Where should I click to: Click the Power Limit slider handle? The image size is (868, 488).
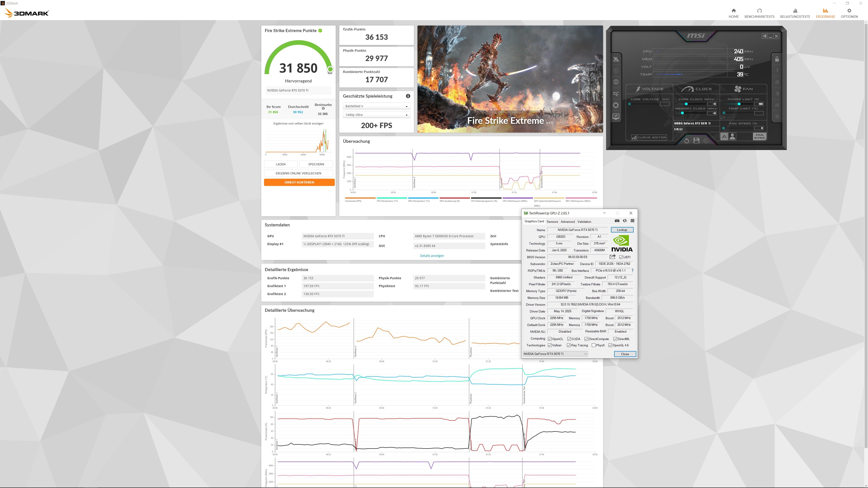point(739,104)
